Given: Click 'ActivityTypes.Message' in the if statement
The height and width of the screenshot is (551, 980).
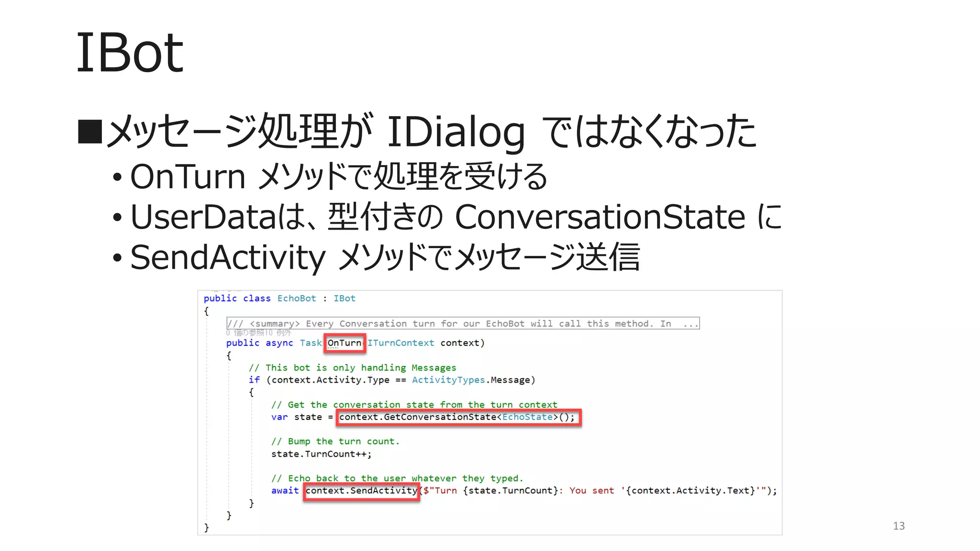Looking at the screenshot, I should tap(471, 380).
